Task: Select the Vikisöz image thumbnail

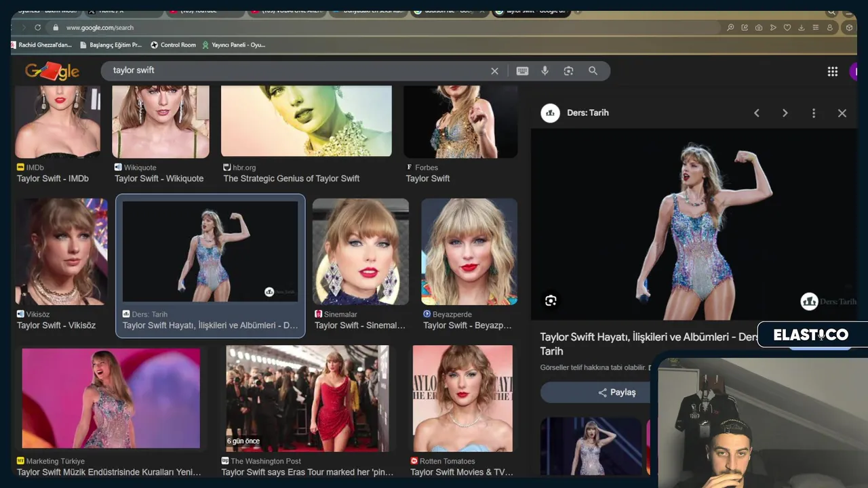Action: (x=62, y=251)
